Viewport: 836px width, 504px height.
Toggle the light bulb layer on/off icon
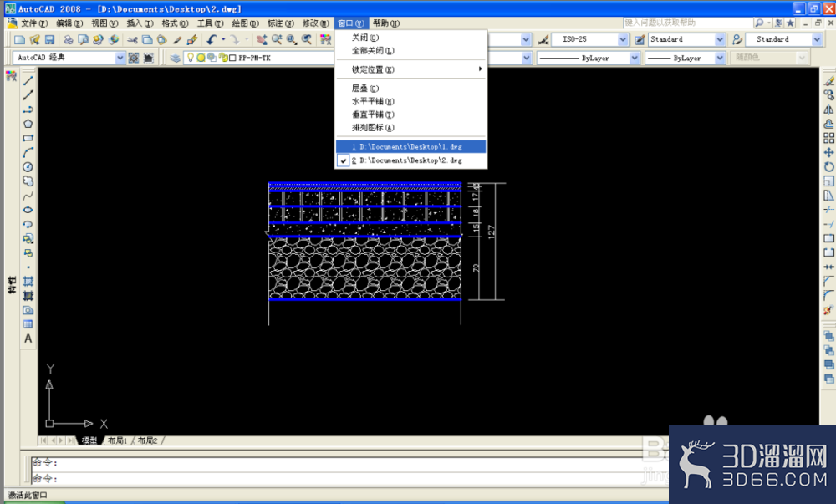pyautogui.click(x=191, y=58)
